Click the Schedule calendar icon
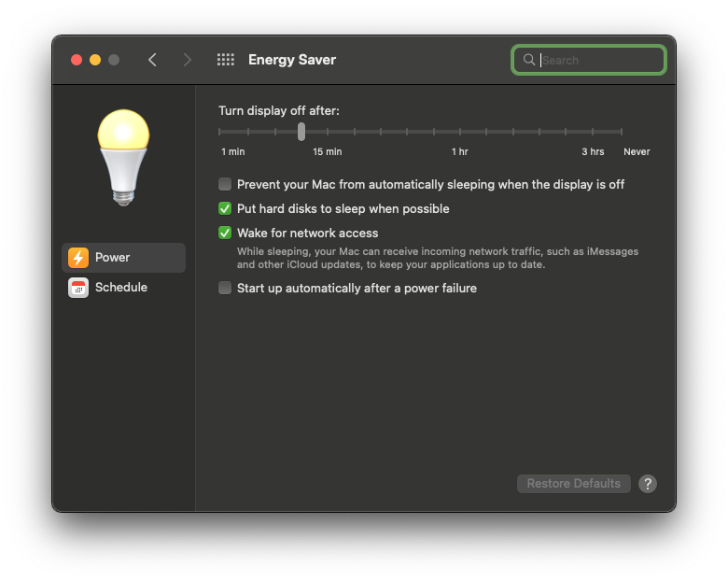The height and width of the screenshot is (581, 728). click(x=78, y=288)
